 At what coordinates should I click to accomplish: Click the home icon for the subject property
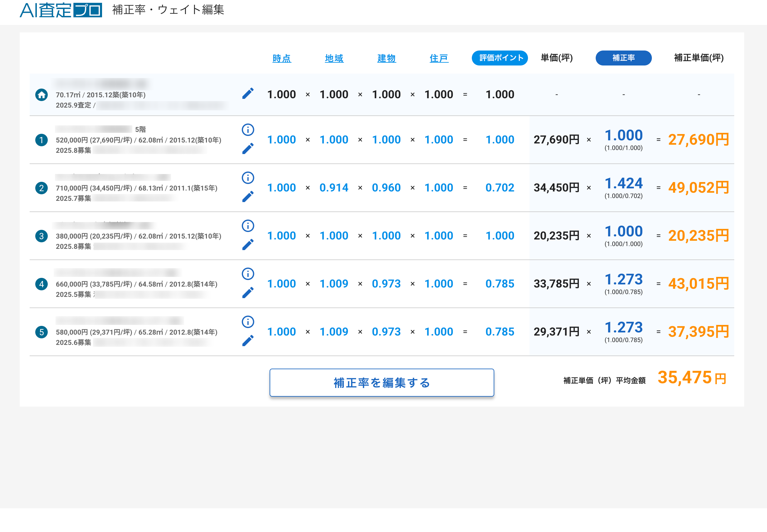tap(42, 95)
